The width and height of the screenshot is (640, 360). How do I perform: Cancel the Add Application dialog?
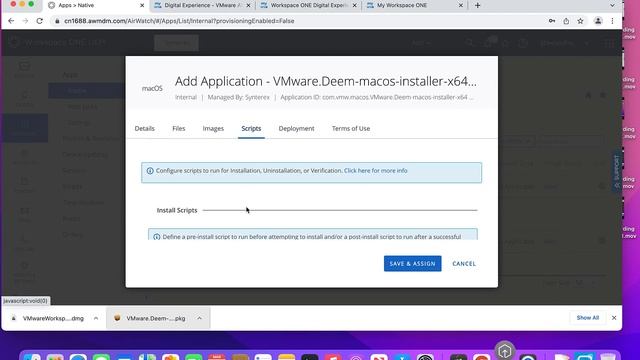tap(464, 264)
